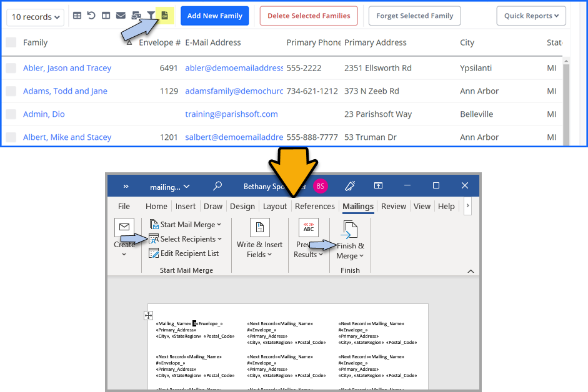588x392 pixels.
Task: Open the Admin, Dio family link
Action: pyautogui.click(x=44, y=114)
